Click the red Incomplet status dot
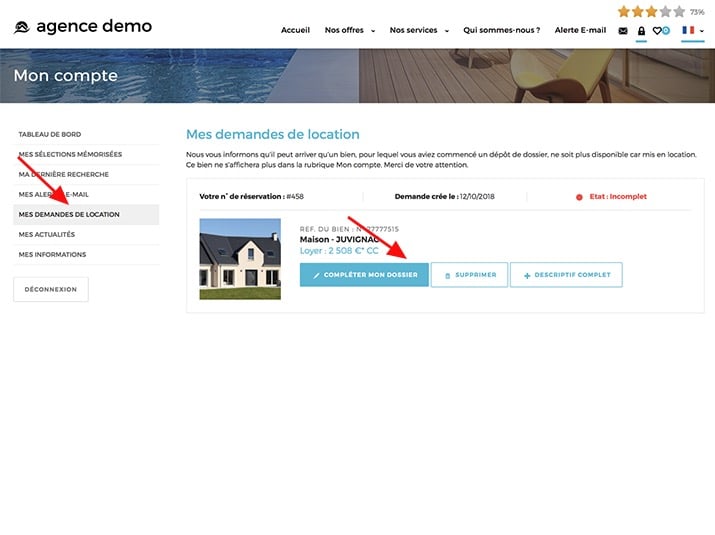715x535 pixels. click(x=579, y=197)
